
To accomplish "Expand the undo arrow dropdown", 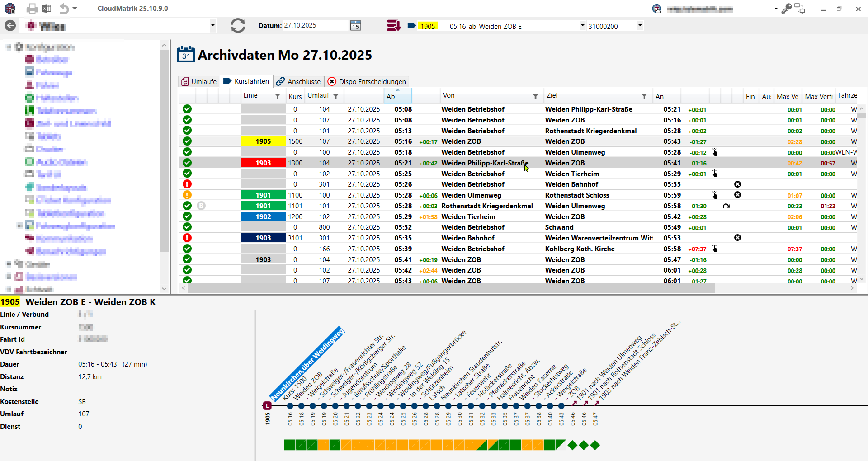I will [75, 9].
